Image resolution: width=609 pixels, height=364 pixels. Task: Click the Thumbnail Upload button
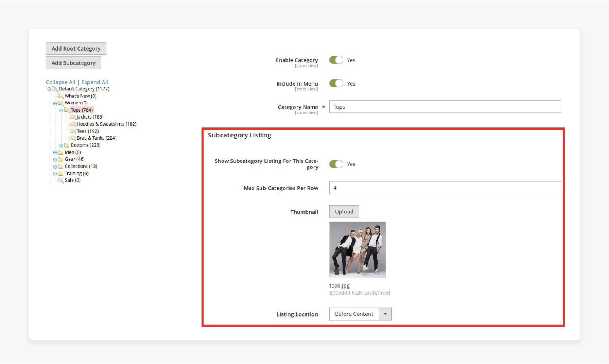(344, 212)
